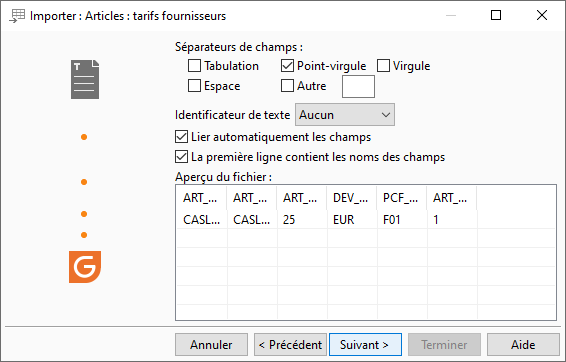
Task: Click the Autre custom separator text field
Action: pos(358,86)
